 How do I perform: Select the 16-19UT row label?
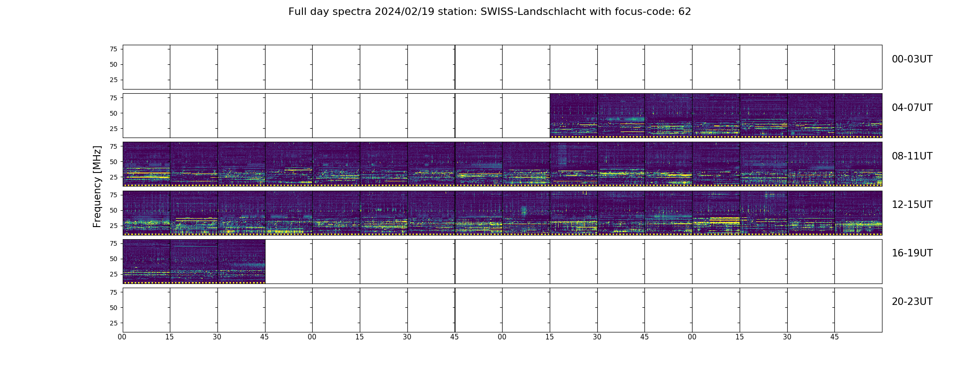tap(912, 253)
